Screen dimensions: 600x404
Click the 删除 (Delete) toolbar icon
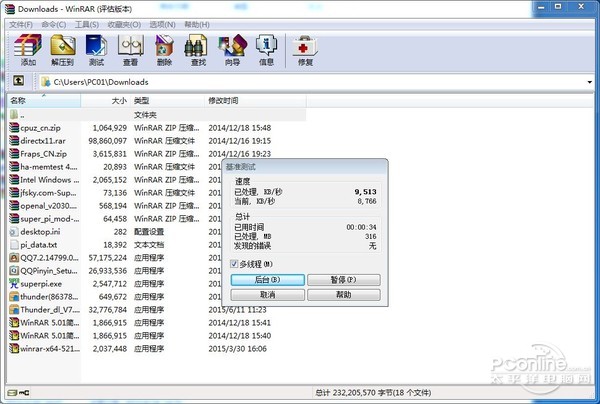coord(165,50)
